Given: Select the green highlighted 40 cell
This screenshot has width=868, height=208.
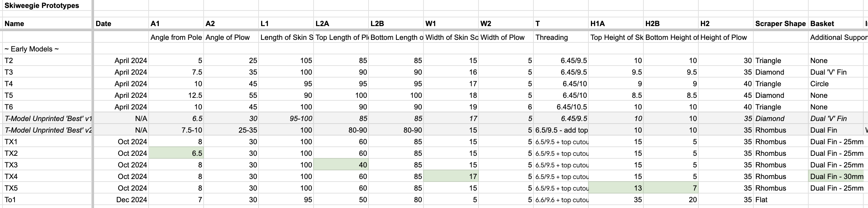Looking at the screenshot, I should [x=341, y=165].
